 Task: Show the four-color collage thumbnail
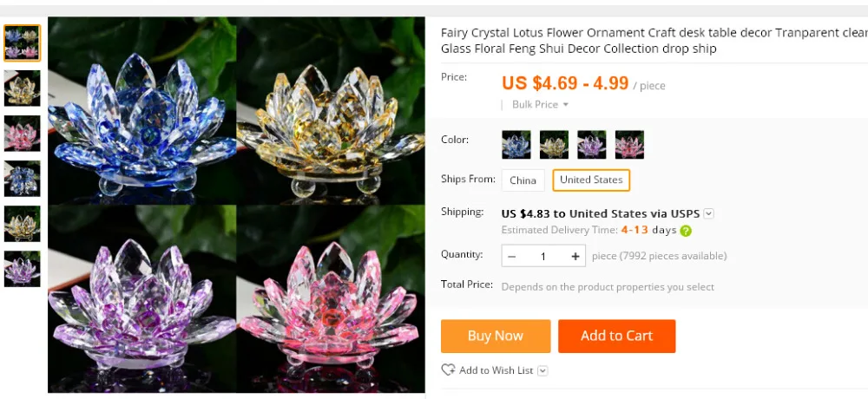point(23,43)
